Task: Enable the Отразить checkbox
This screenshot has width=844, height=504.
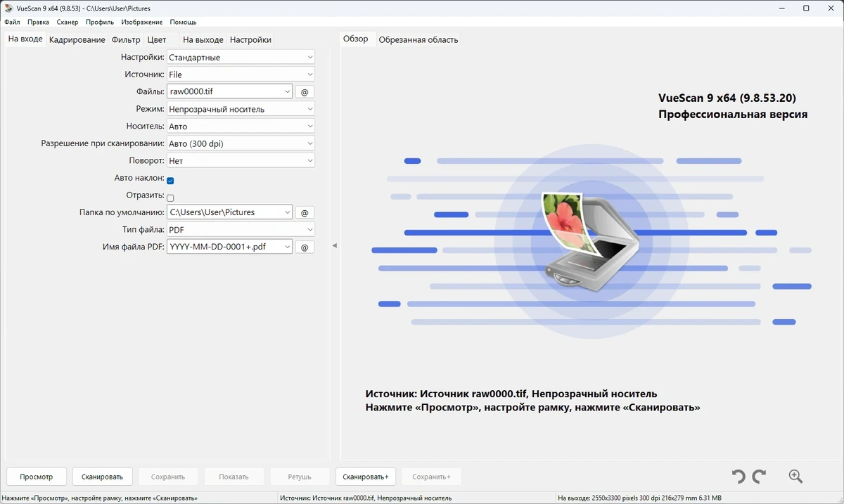Action: tap(170, 198)
